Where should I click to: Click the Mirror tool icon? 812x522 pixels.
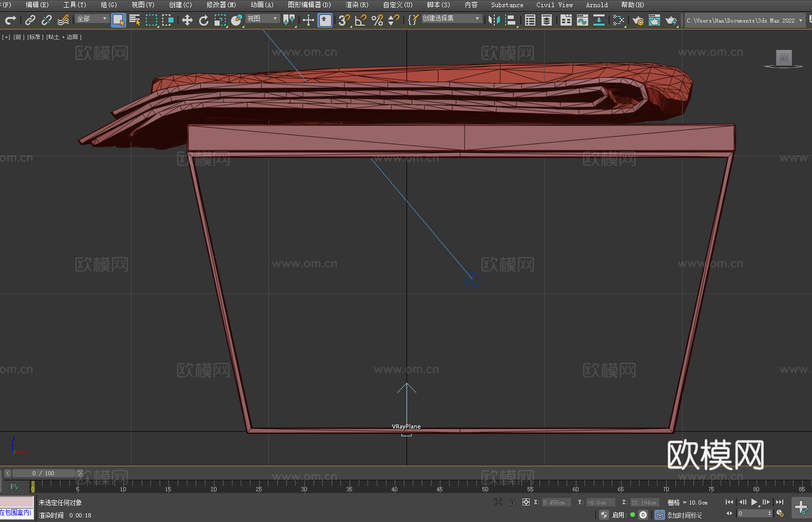pyautogui.click(x=494, y=20)
